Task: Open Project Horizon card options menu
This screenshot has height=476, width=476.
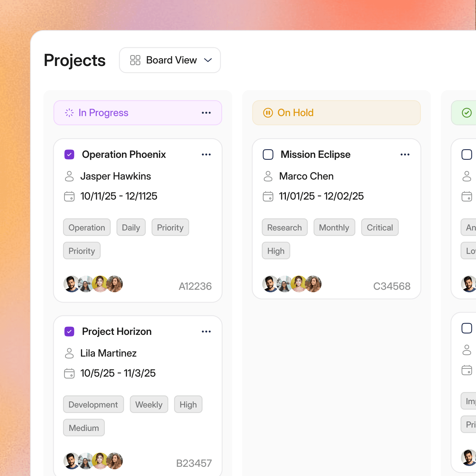Action: (206, 332)
